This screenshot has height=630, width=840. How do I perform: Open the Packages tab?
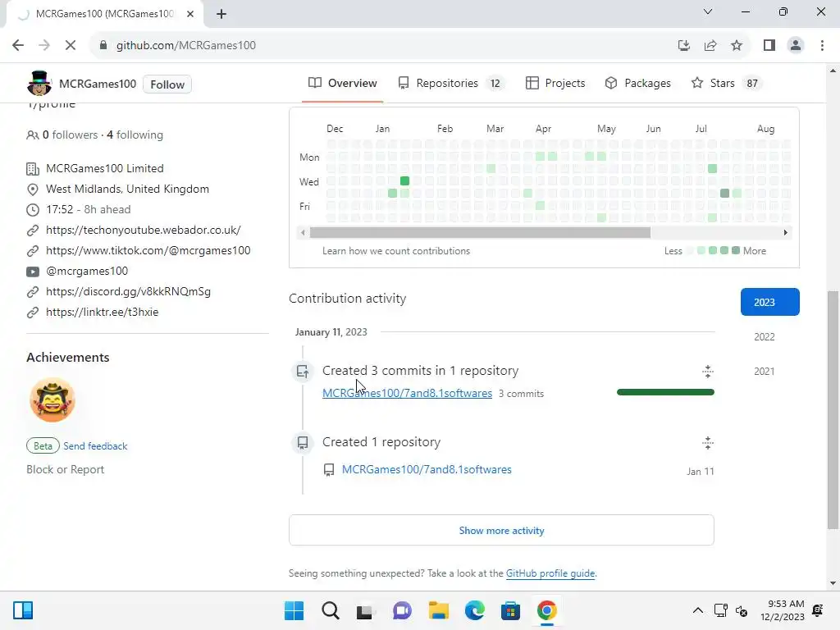(637, 83)
